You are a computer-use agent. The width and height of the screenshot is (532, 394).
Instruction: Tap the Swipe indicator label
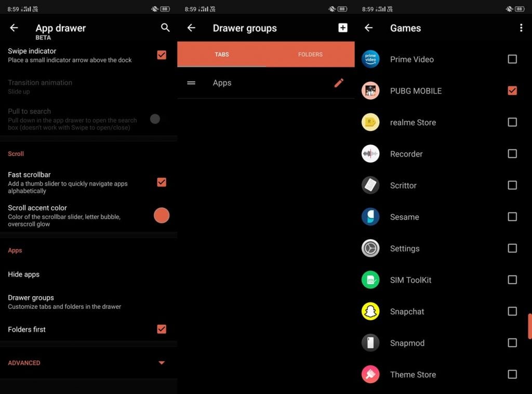pyautogui.click(x=32, y=51)
